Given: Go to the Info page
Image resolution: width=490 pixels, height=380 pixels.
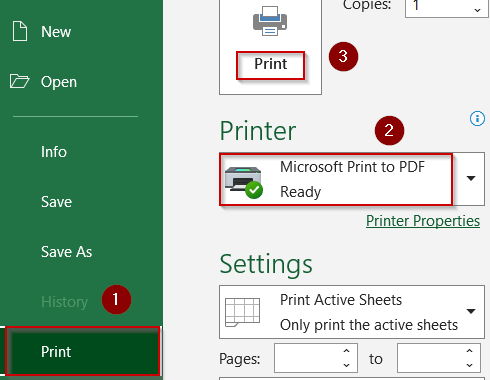Looking at the screenshot, I should pyautogui.click(x=54, y=152).
